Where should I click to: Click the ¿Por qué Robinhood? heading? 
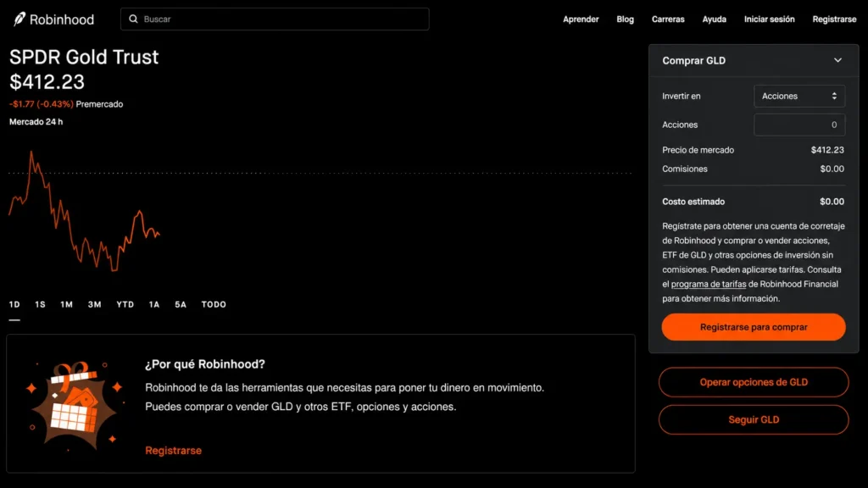[x=205, y=364]
